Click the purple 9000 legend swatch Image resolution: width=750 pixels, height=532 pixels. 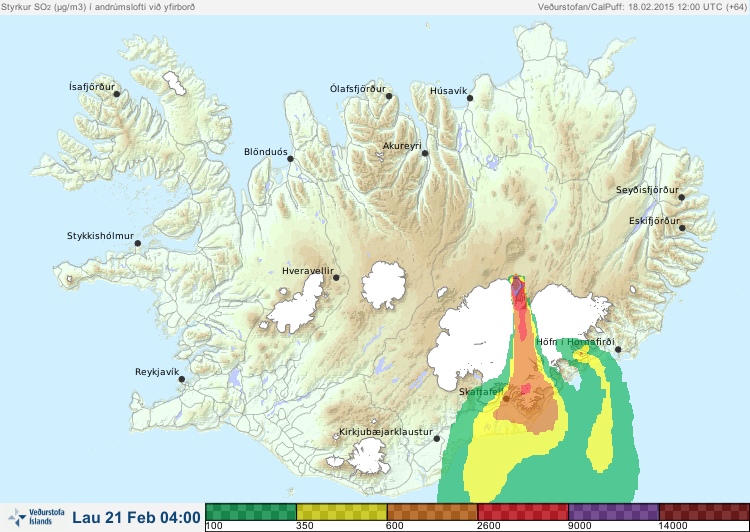[x=614, y=512]
